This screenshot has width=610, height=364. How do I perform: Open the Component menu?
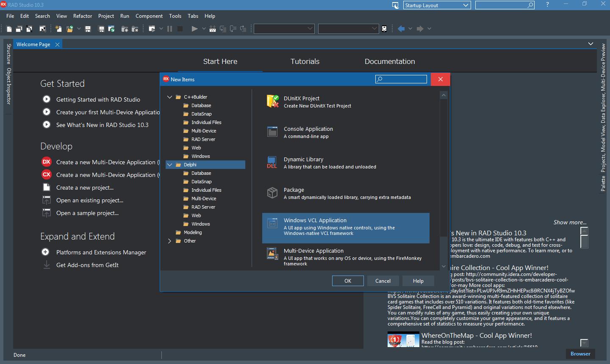click(149, 16)
